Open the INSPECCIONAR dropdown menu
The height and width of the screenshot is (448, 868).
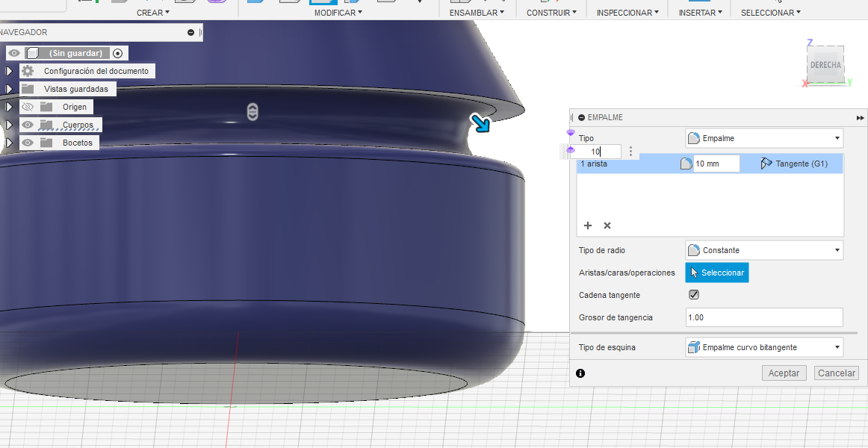627,12
